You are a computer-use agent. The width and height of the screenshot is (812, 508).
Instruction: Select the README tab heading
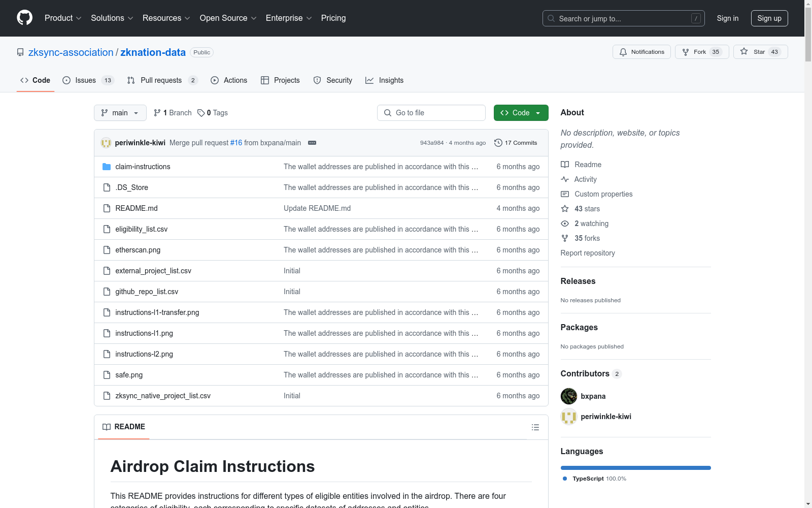point(124,427)
